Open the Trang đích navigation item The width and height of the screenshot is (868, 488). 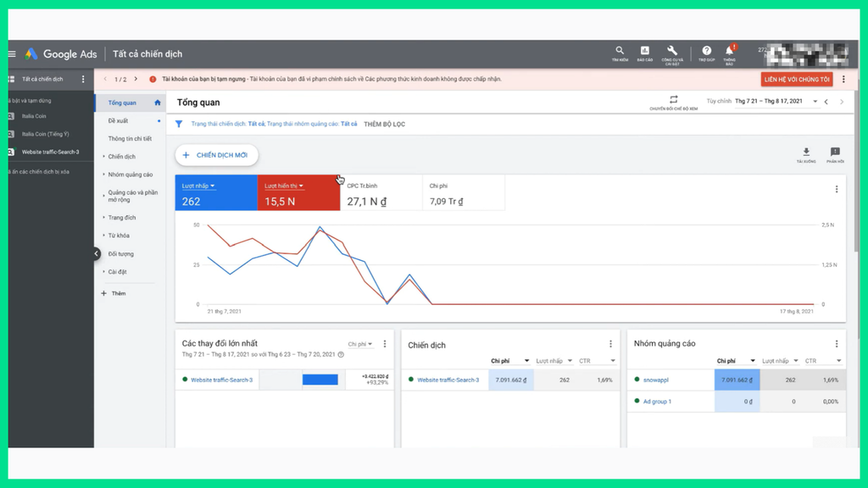pyautogui.click(x=122, y=218)
